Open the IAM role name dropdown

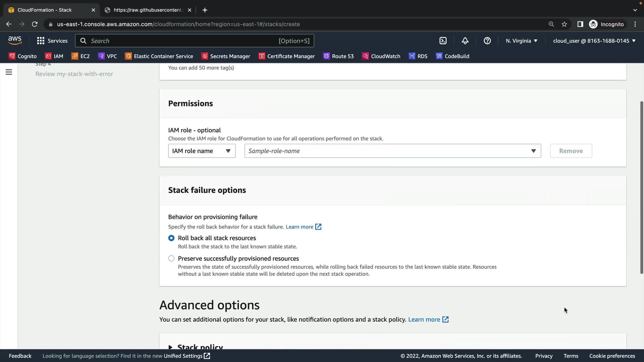tap(202, 151)
